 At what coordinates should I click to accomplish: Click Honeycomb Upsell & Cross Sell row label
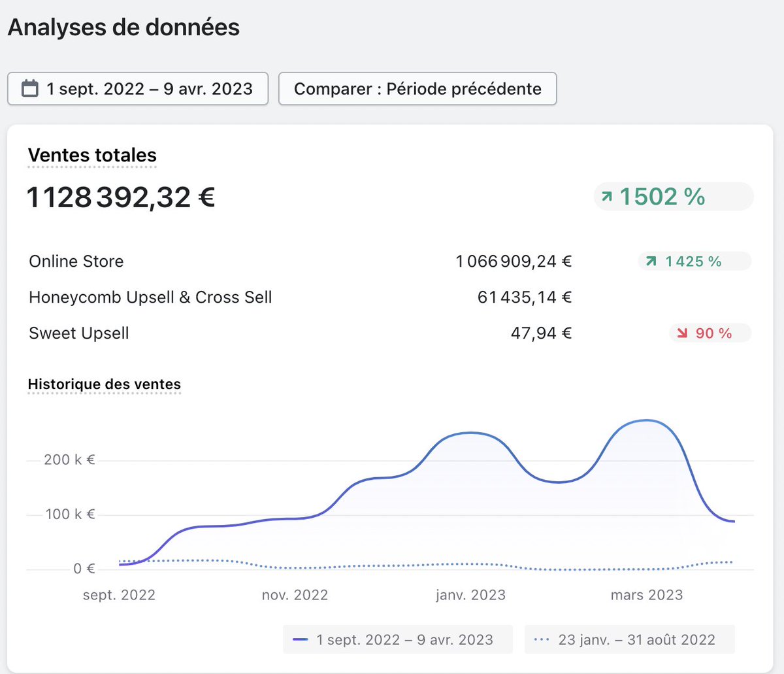[150, 297]
